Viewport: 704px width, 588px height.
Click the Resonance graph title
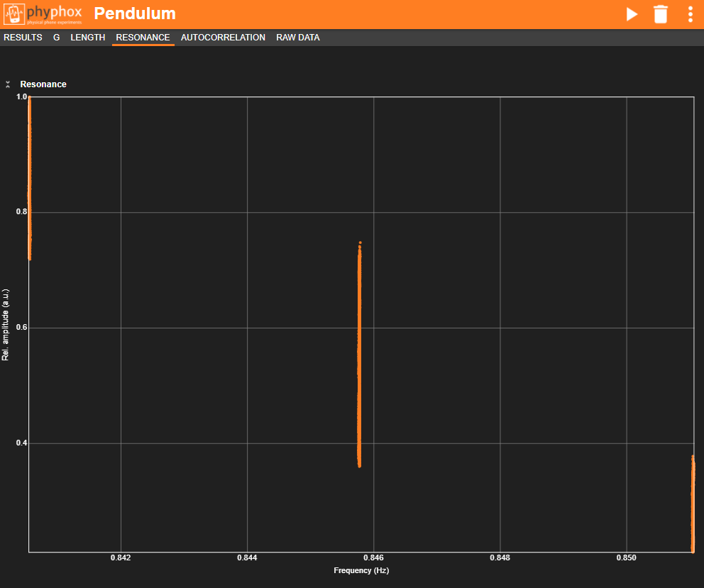point(43,84)
